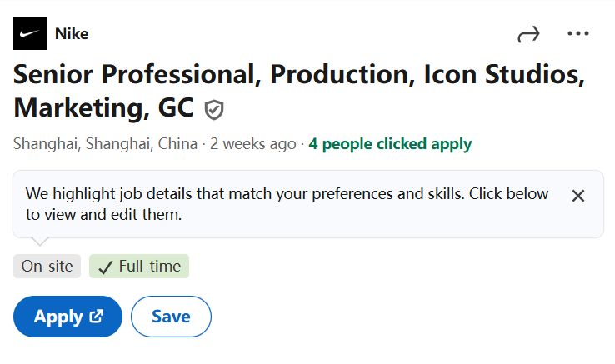
Task: Select the On-site workplace type chip
Action: click(x=47, y=267)
